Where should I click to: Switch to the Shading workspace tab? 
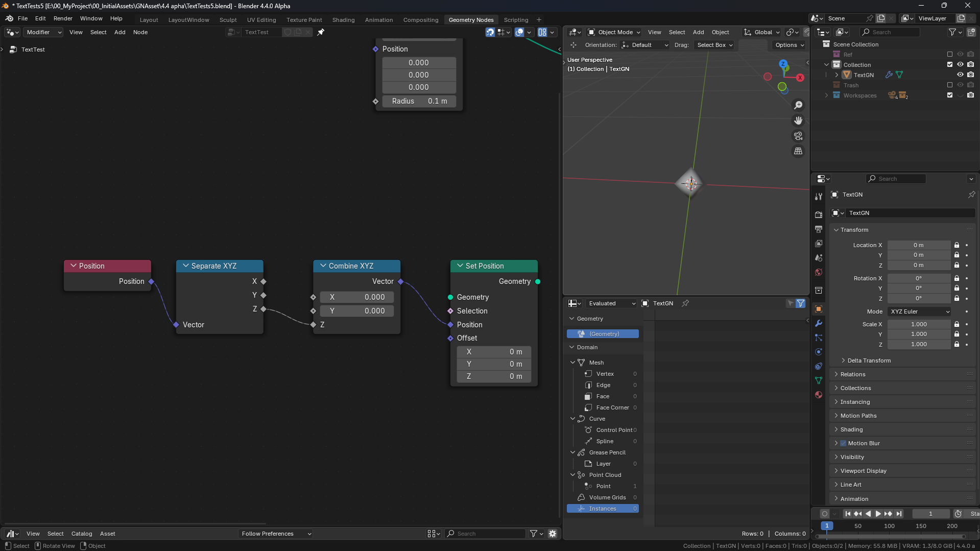pos(343,20)
